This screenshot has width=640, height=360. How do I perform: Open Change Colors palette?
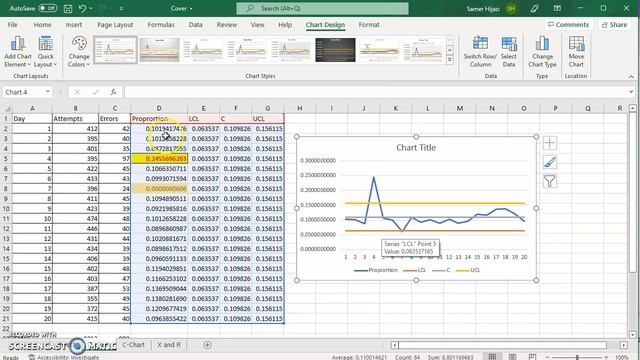(79, 52)
